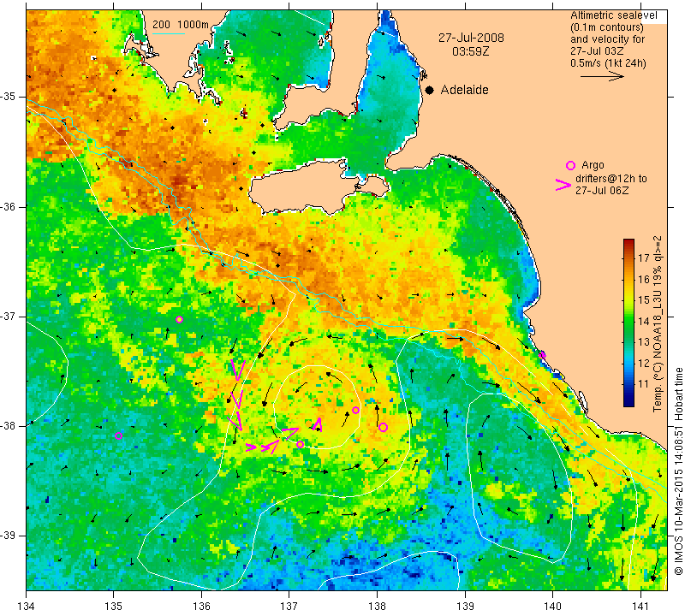Click the date text 27-Jul-2008
The width and height of the screenshot is (685, 616).
[x=471, y=38]
